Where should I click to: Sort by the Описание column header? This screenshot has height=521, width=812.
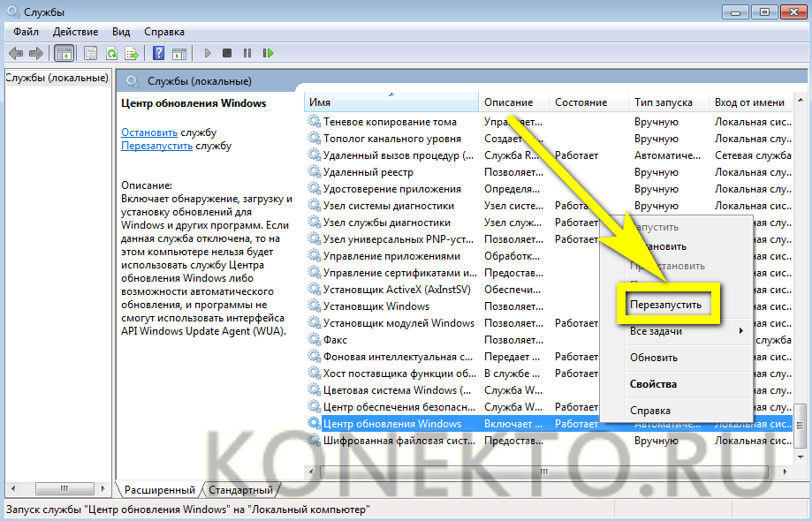(x=514, y=102)
